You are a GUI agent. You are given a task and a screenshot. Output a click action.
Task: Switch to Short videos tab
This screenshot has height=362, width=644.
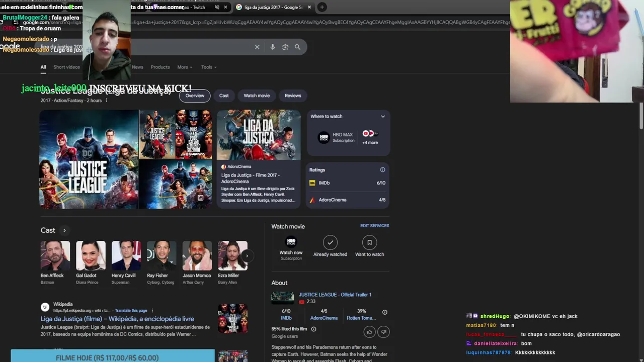pyautogui.click(x=66, y=67)
